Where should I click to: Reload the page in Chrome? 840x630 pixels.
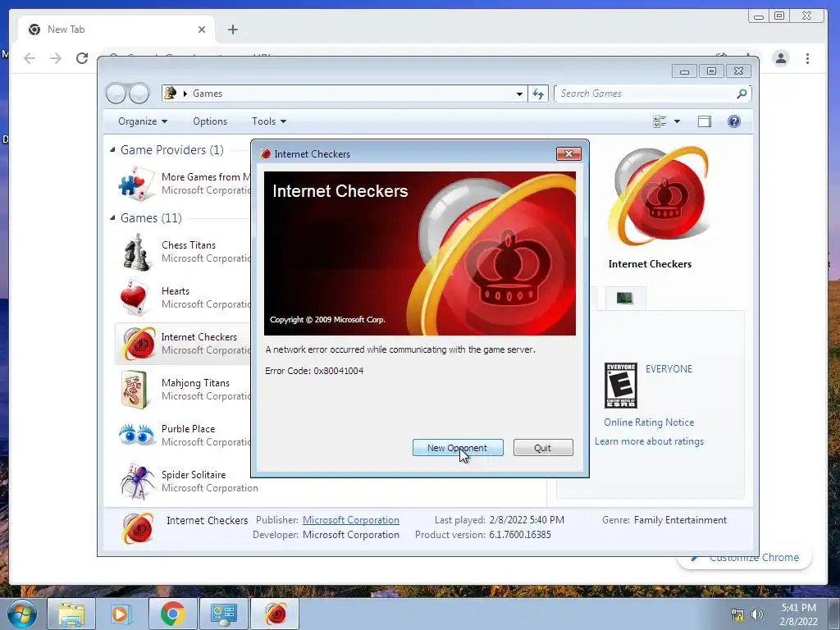[x=81, y=58]
